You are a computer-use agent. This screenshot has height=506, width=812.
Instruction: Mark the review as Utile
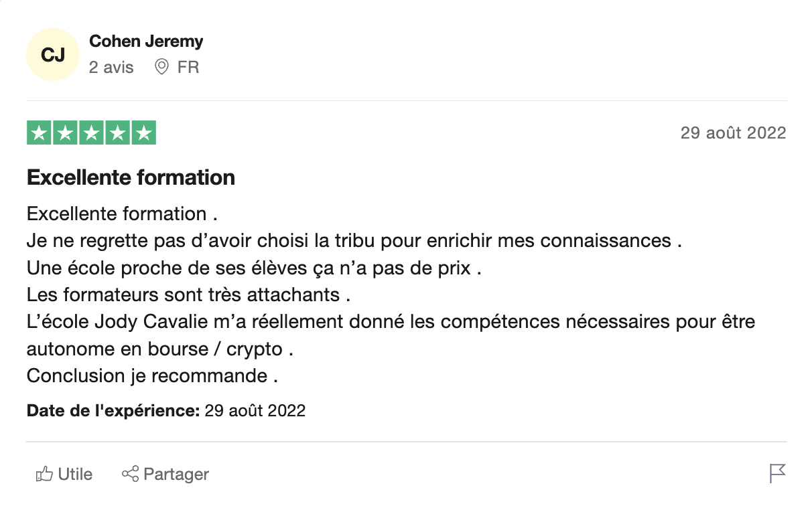click(x=75, y=475)
